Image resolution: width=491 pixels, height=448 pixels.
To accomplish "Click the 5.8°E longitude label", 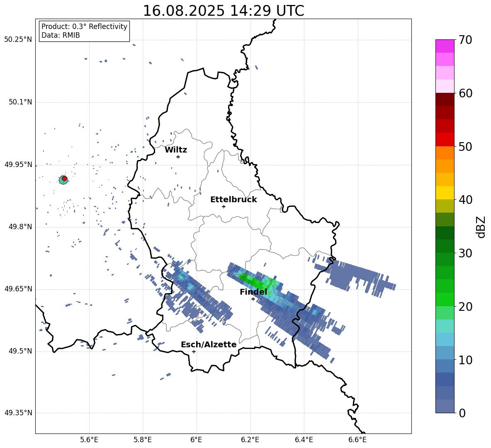I will (143, 440).
